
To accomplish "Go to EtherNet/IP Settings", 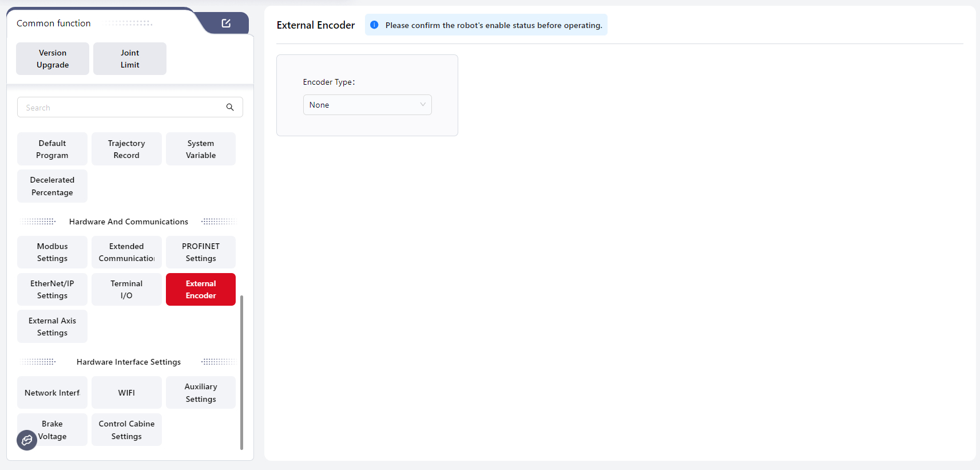I will 52,290.
